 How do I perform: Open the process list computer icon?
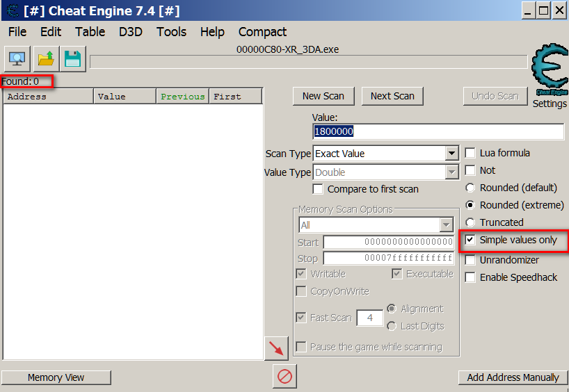click(17, 59)
